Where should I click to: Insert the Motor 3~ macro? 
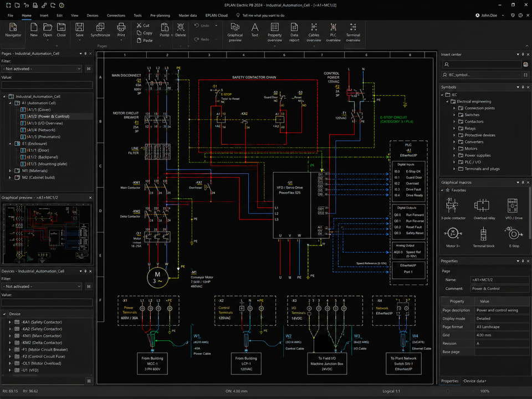[453, 237]
